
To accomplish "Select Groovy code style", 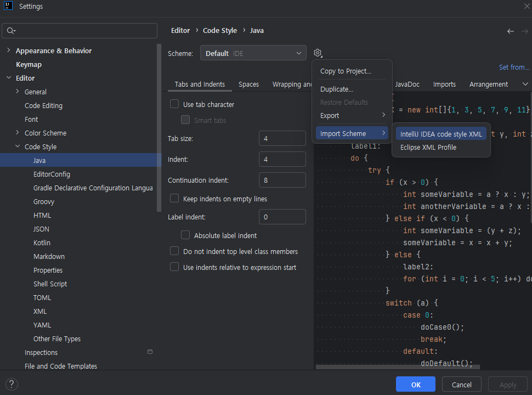I will (x=44, y=201).
